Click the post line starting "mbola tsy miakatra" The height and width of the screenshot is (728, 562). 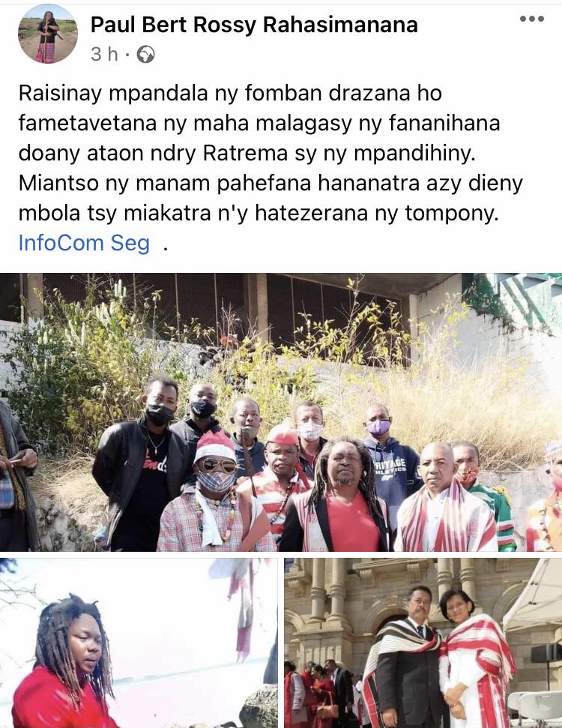tap(259, 214)
